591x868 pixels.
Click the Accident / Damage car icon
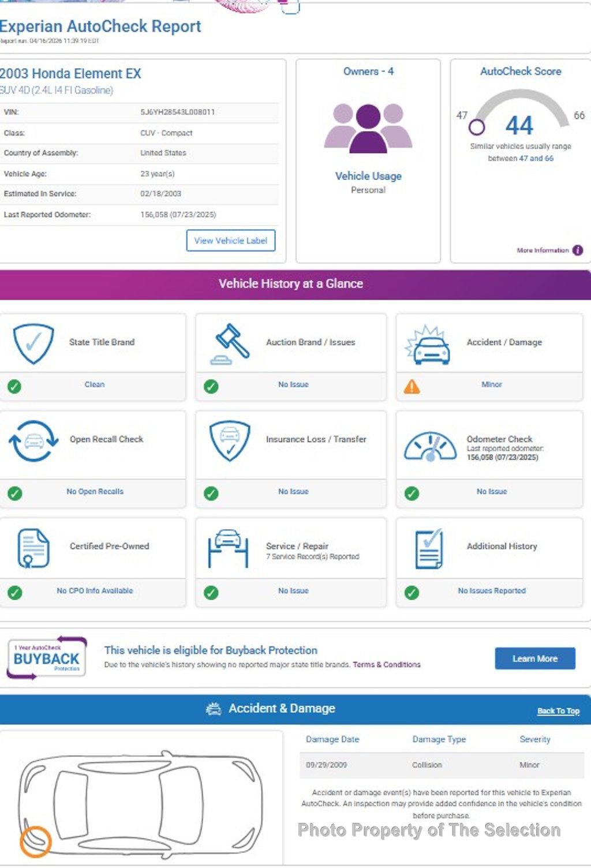point(428,345)
